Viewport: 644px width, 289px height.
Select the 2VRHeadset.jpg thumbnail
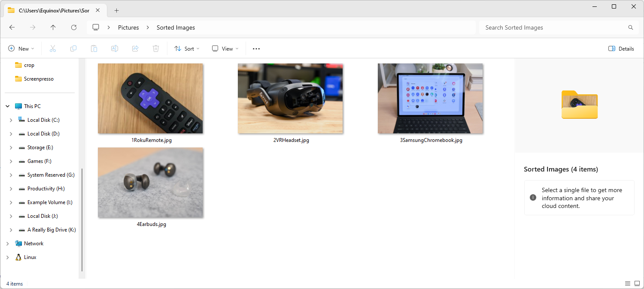290,99
